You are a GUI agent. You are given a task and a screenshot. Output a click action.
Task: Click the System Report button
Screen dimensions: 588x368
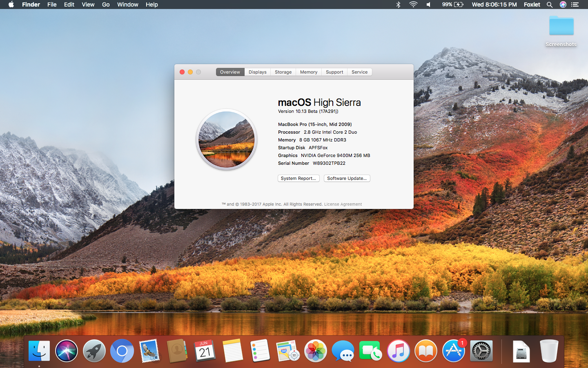(x=298, y=178)
